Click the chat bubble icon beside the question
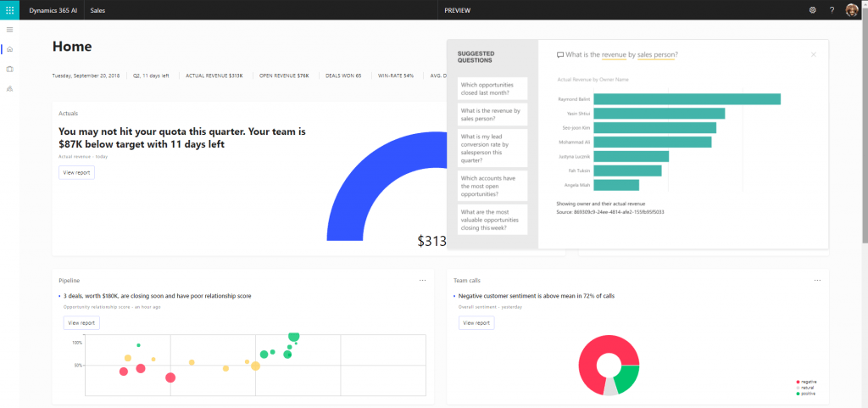Screen dimensions: 868x408 coord(559,55)
